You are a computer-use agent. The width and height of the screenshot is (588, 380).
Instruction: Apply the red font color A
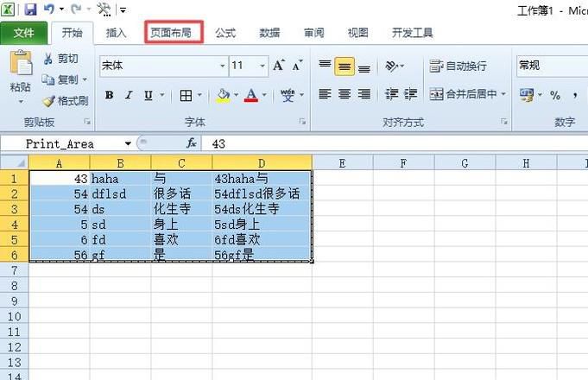[251, 95]
